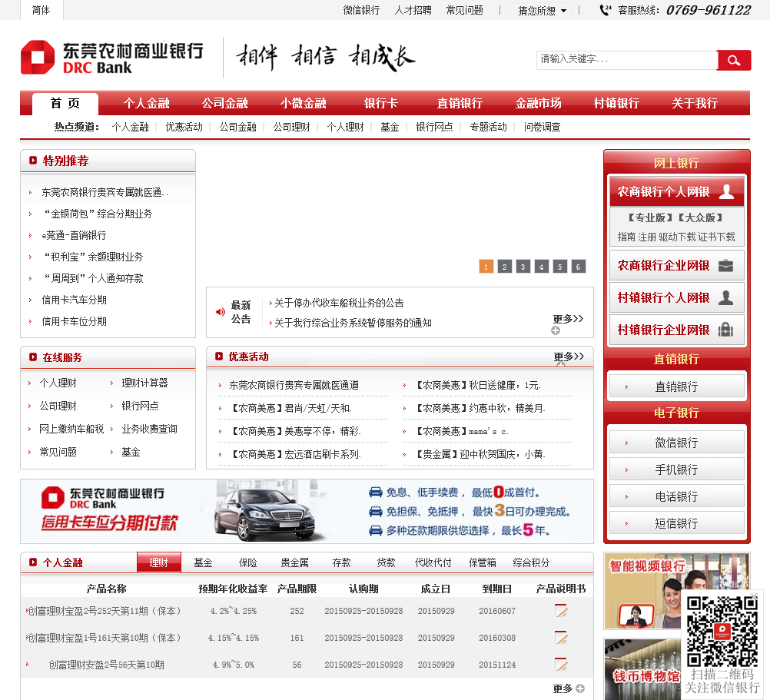The width and height of the screenshot is (770, 700).
Task: Open 微信银行 link in top bar
Action: (x=361, y=10)
